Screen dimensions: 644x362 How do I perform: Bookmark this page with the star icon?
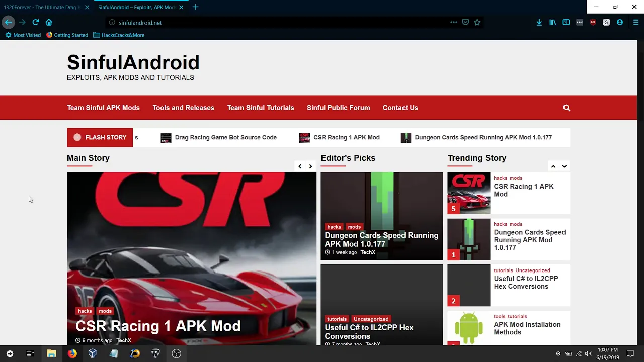click(477, 22)
